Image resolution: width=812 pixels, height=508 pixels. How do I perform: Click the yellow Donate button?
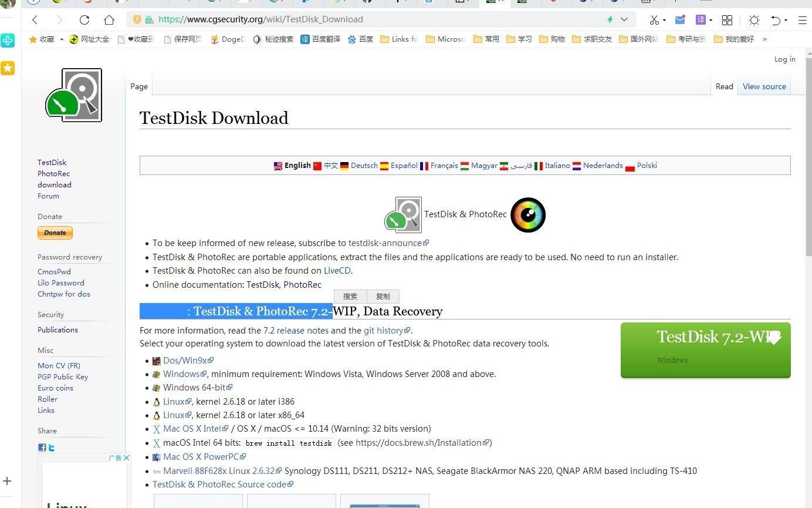tap(55, 233)
